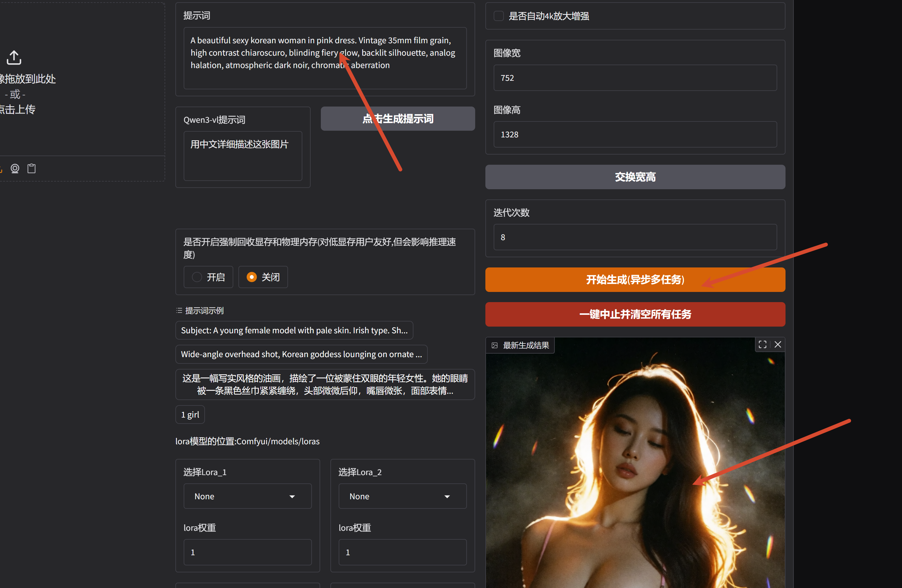902x588 pixels.
Task: Click the lora模型的位置 path text
Action: click(248, 441)
